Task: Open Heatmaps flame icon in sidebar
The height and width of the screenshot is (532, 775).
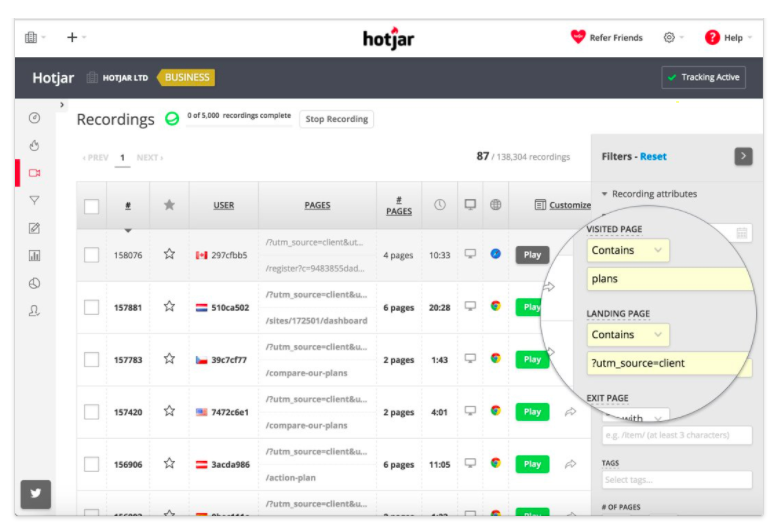Action: click(x=34, y=145)
